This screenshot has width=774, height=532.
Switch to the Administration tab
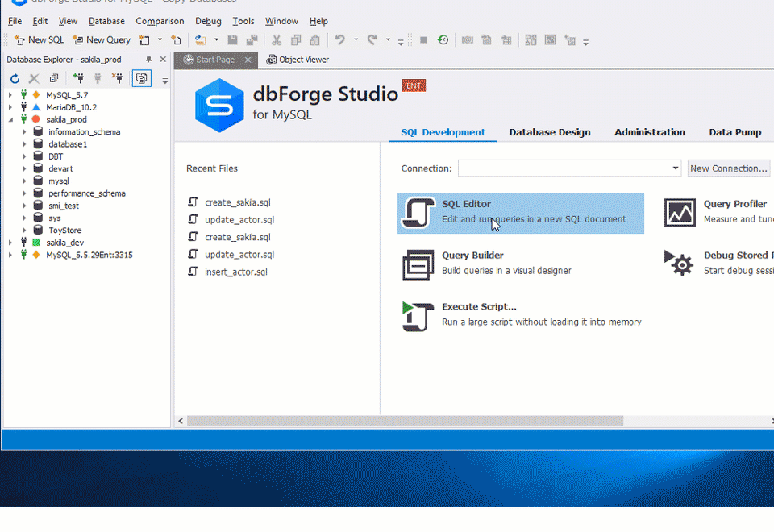click(x=650, y=132)
